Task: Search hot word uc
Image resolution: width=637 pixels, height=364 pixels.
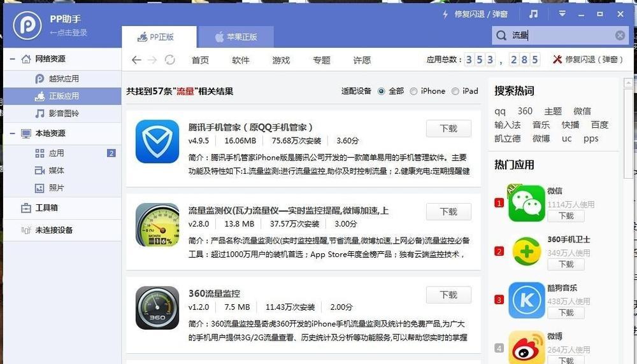Action: (567, 139)
